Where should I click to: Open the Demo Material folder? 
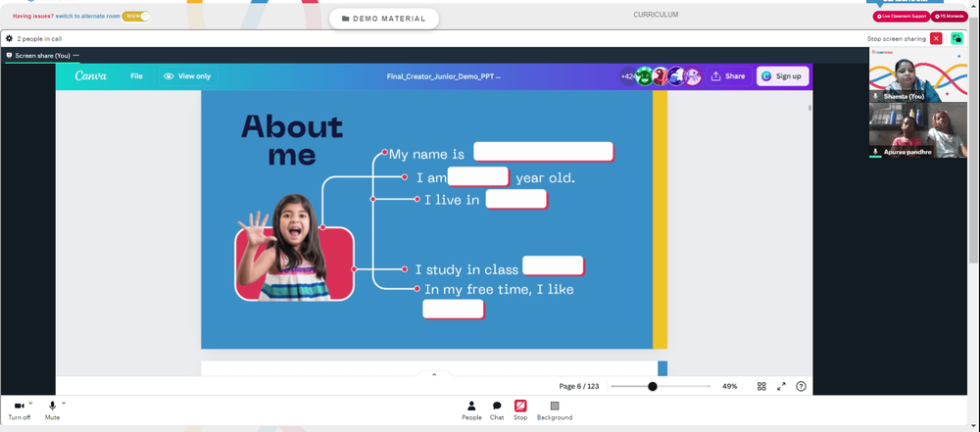[x=384, y=19]
